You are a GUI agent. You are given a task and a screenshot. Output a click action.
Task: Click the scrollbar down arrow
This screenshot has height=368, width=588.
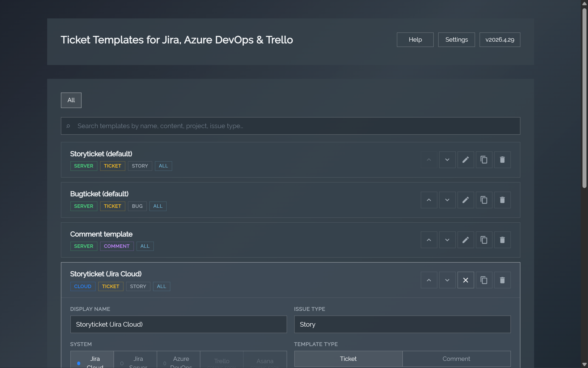pos(584,364)
